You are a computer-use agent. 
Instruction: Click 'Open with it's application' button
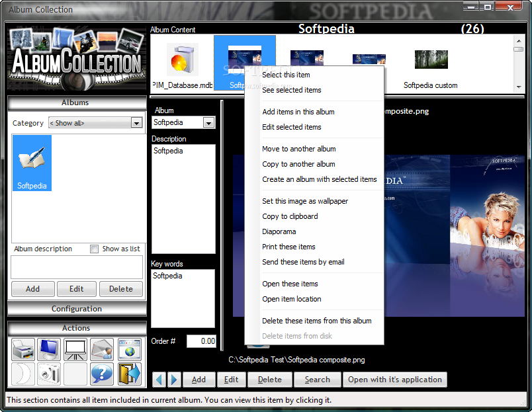pos(395,380)
